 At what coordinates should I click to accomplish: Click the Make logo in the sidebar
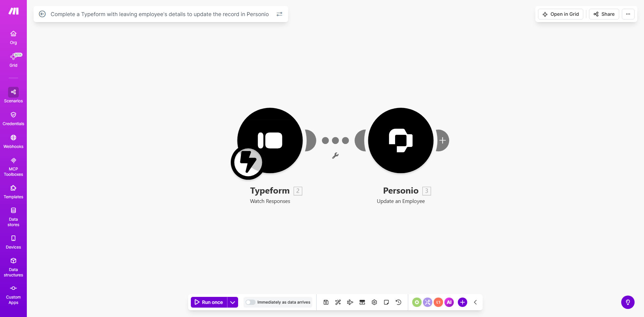click(13, 11)
